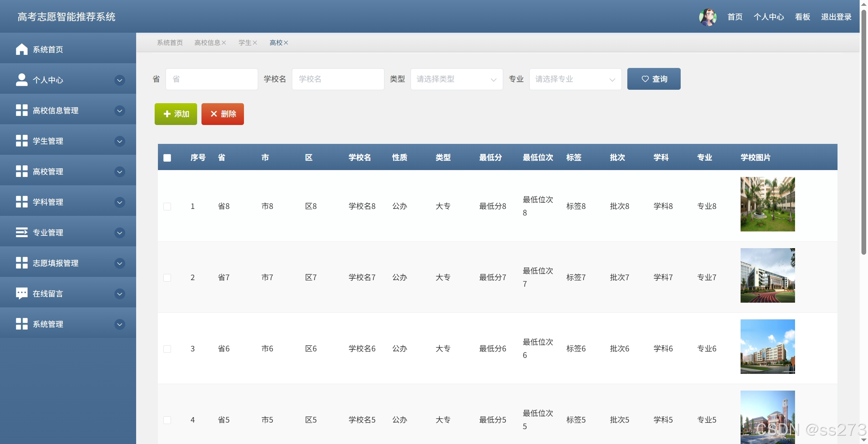Switch to the 系统首页 breadcrumb tab
Screen dimensions: 868x444
[170, 43]
